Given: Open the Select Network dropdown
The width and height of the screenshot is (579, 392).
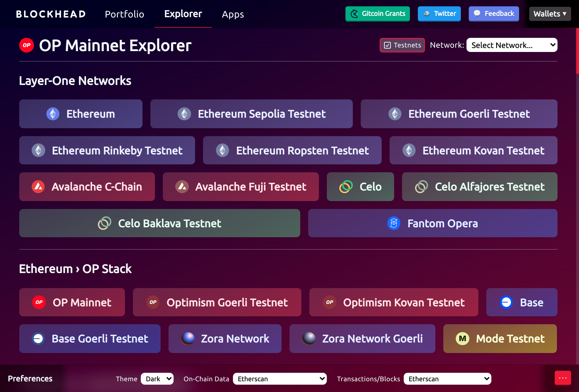Looking at the screenshot, I should tap(512, 45).
